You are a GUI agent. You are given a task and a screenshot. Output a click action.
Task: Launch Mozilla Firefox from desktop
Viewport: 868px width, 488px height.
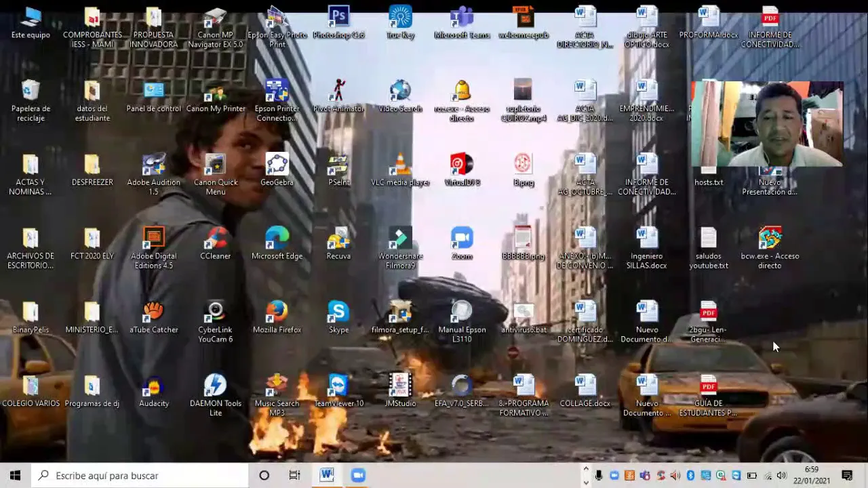[277, 318]
